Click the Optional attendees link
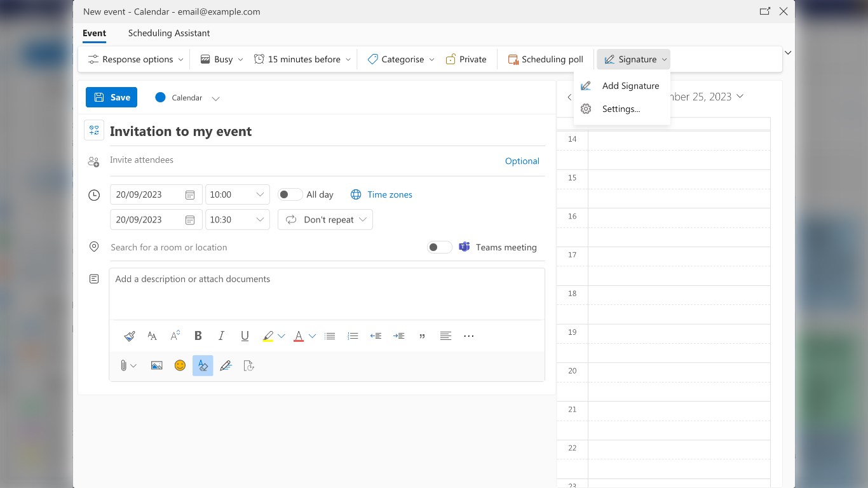The height and width of the screenshot is (488, 868). [522, 161]
